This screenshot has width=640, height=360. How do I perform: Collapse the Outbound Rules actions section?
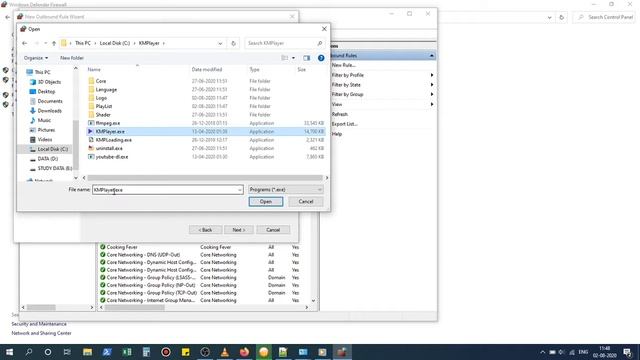pos(431,56)
